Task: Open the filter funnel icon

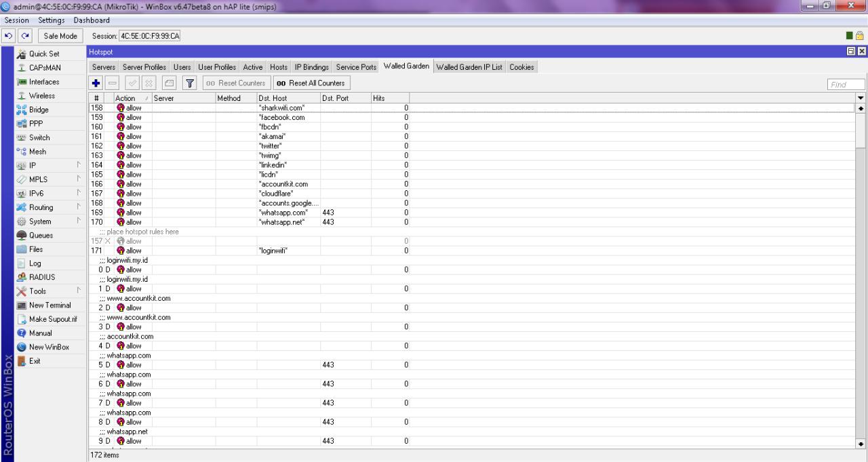Action: (x=189, y=83)
